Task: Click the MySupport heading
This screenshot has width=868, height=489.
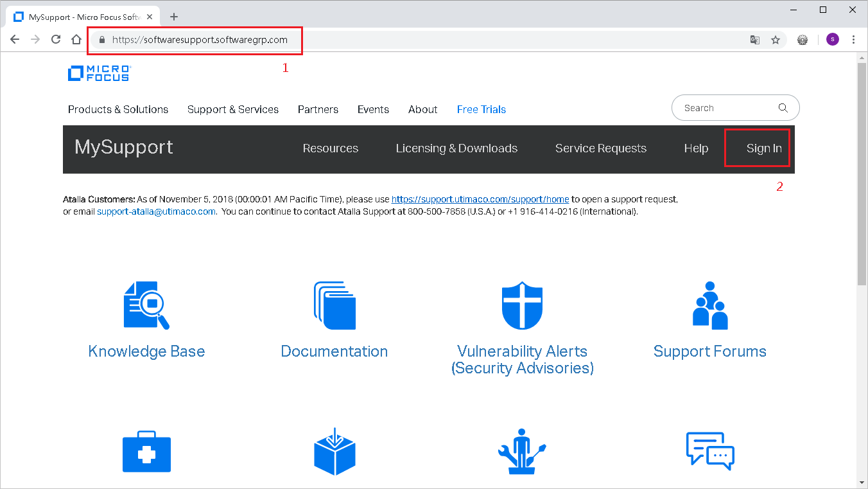Action: tap(124, 147)
